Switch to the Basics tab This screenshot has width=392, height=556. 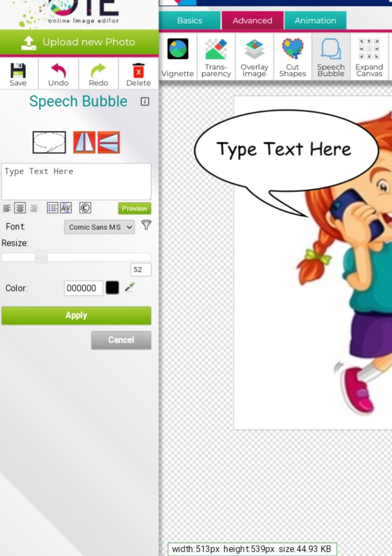coord(190,20)
